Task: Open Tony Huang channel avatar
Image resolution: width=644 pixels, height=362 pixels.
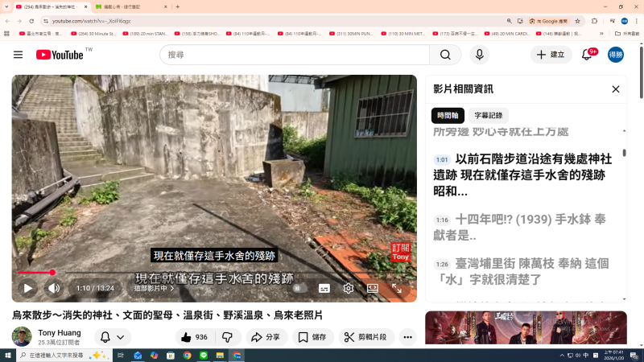Action: [22, 336]
